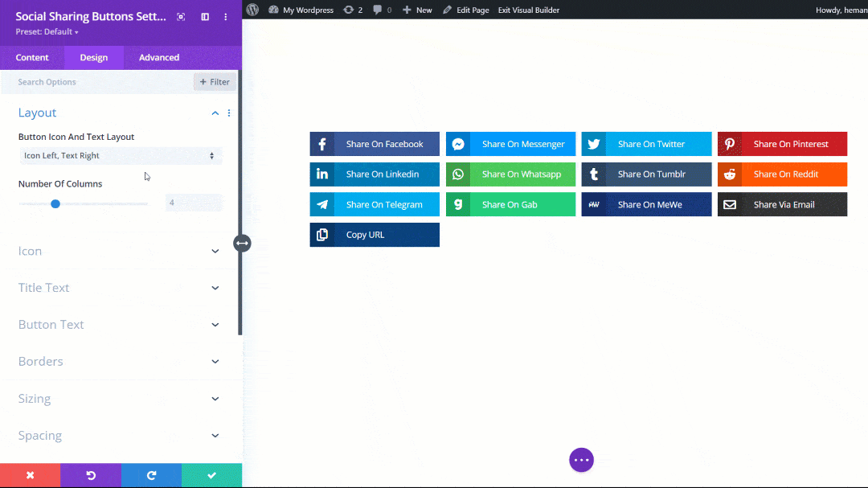868x488 pixels.
Task: Click the MeWe icon
Action: point(593,204)
